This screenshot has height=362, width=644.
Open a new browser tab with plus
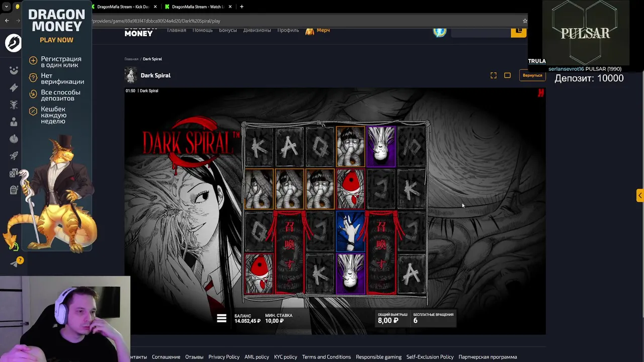click(x=242, y=7)
